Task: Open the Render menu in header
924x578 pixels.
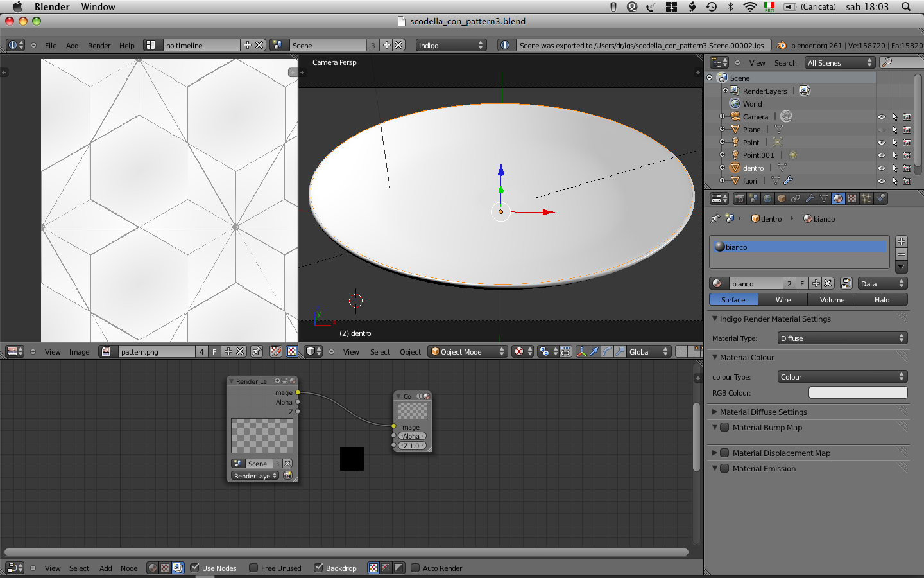Action: (x=99, y=46)
